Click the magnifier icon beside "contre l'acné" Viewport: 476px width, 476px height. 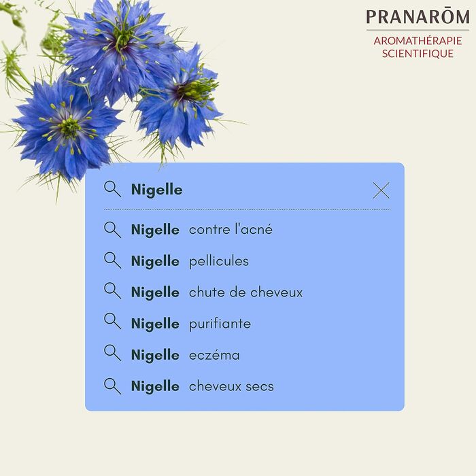pyautogui.click(x=112, y=229)
